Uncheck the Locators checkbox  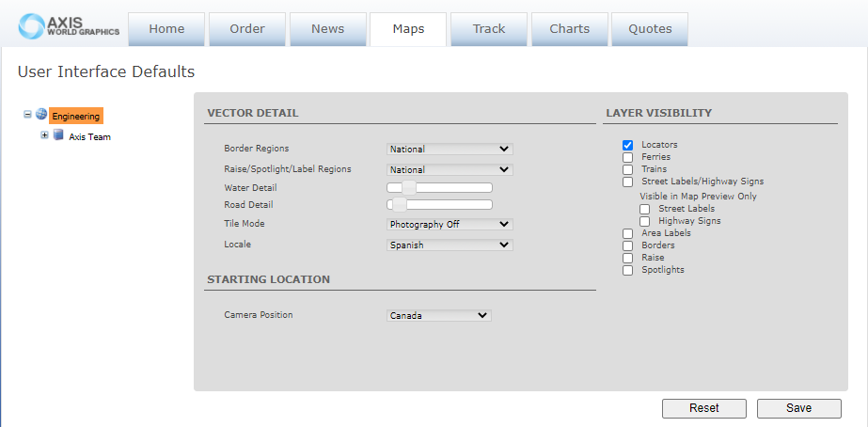[x=627, y=145]
